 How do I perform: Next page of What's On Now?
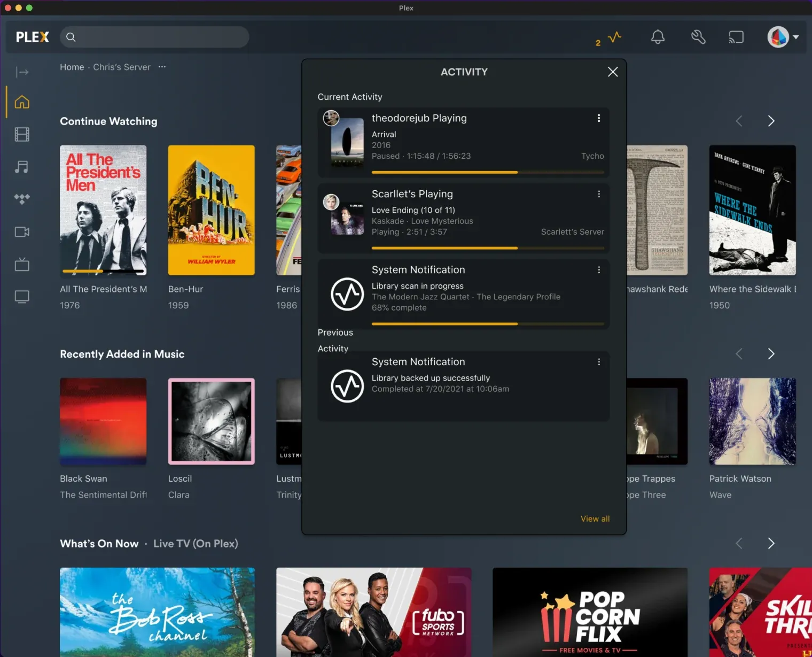coord(771,543)
